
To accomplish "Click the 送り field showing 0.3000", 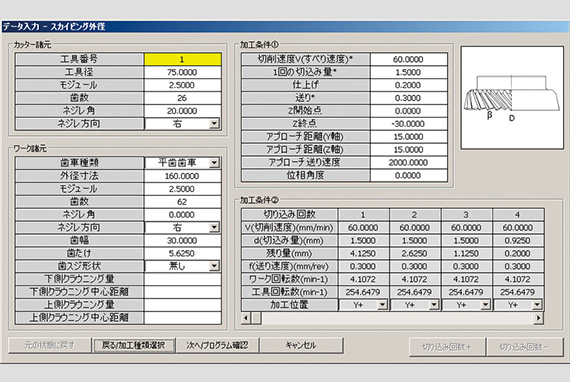I will pyautogui.click(x=409, y=98).
